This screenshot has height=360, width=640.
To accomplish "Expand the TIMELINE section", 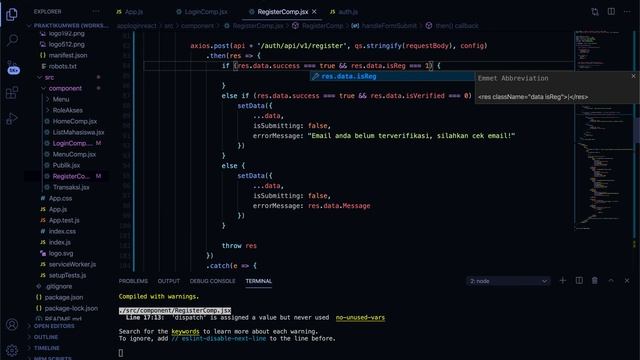I will point(47,348).
